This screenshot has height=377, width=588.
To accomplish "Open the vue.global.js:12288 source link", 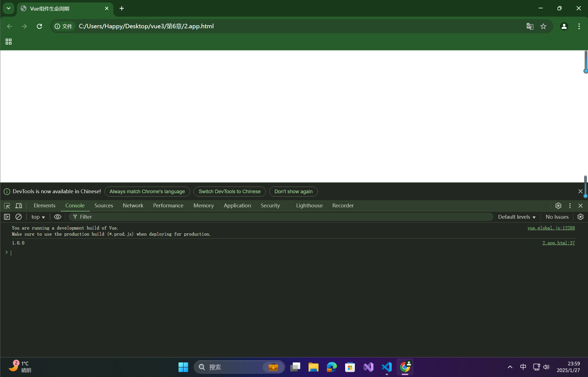I will [551, 228].
